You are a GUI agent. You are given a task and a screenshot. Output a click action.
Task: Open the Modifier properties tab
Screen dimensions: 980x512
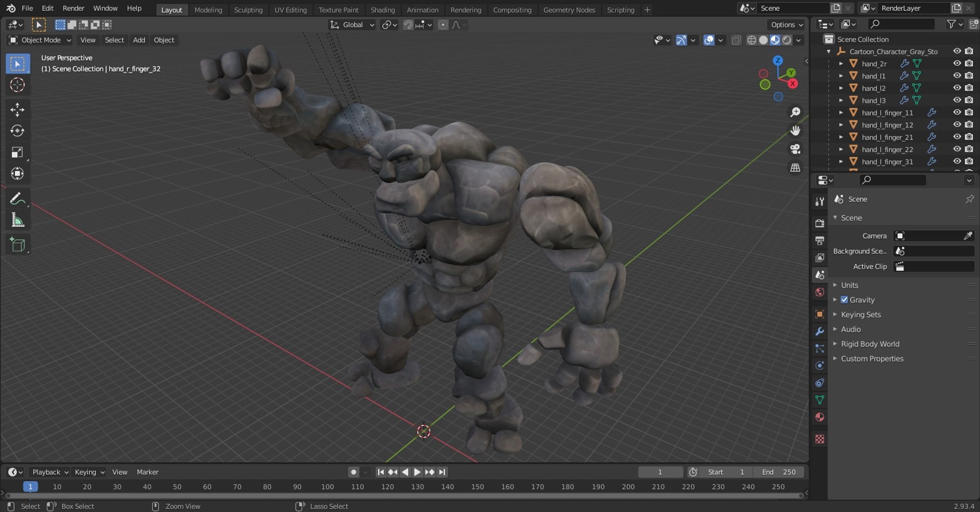pyautogui.click(x=820, y=331)
